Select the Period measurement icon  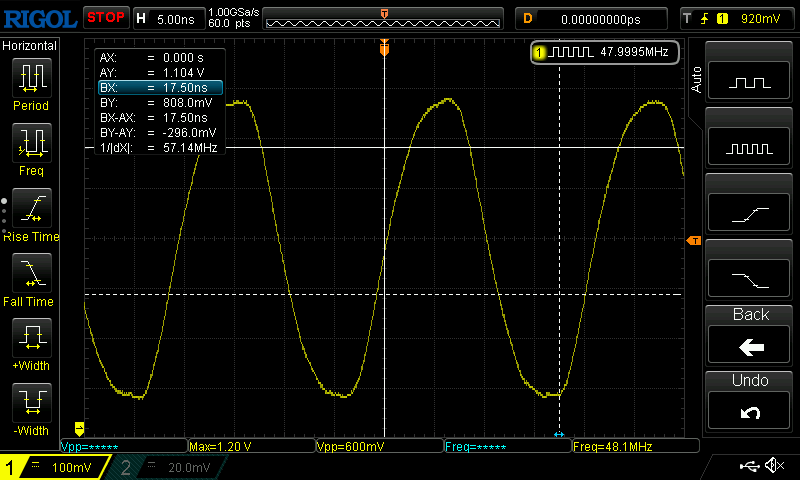click(31, 82)
